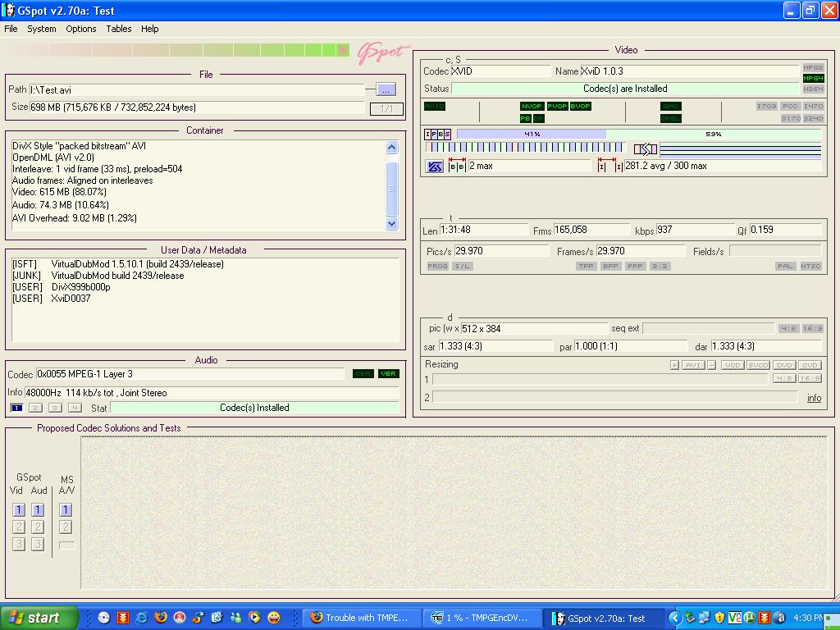
Task: Click MS A/V test button 1
Action: pyautogui.click(x=66, y=510)
